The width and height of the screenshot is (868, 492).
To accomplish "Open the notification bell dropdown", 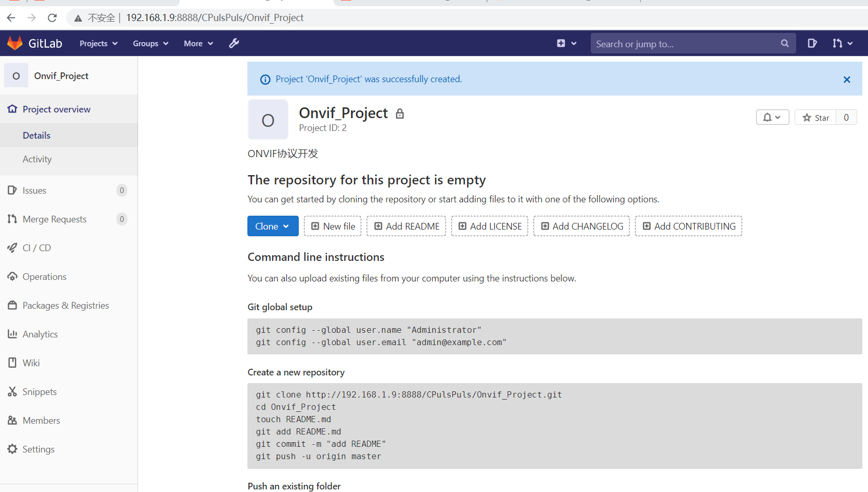I will tap(773, 118).
